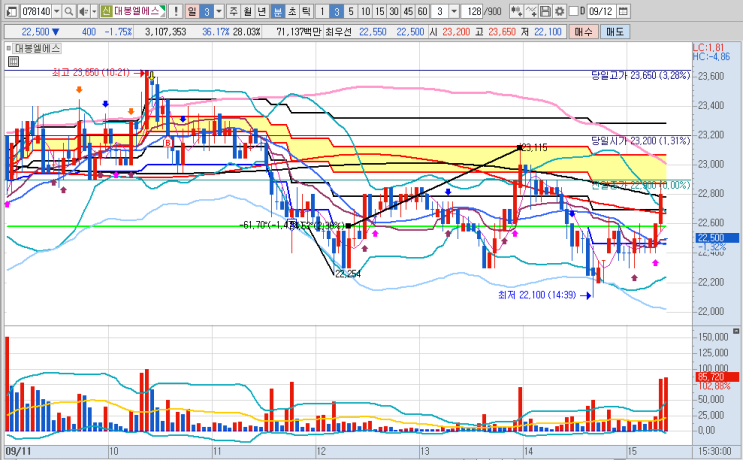This screenshot has height=460, width=743.
Task: Click the small square next to 대봉엘에스 chart title
Action: pyautogui.click(x=9, y=48)
